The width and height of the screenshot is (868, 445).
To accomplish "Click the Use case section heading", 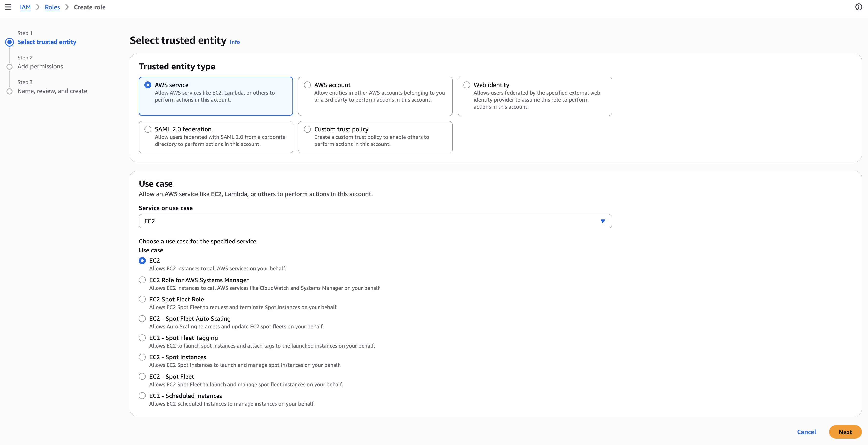I will (156, 184).
